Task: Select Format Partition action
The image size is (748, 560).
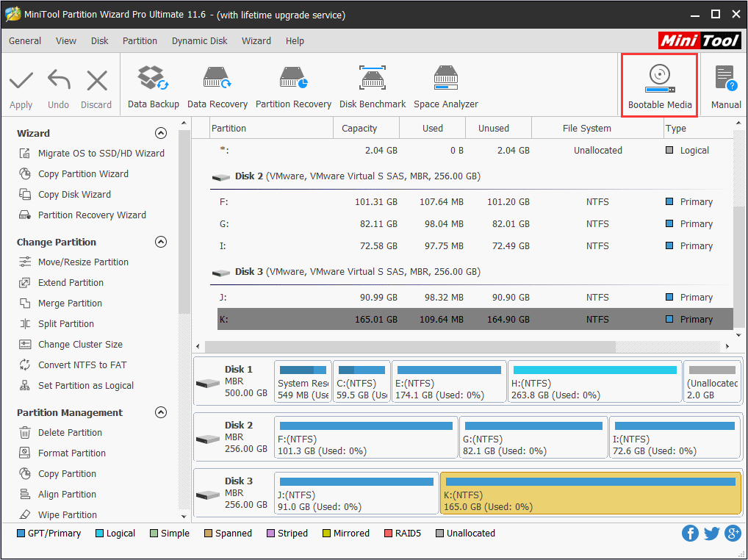Action: click(x=62, y=453)
